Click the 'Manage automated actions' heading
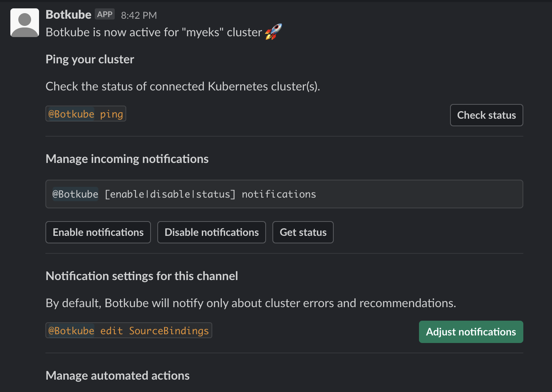This screenshot has height=392, width=552. pos(117,376)
